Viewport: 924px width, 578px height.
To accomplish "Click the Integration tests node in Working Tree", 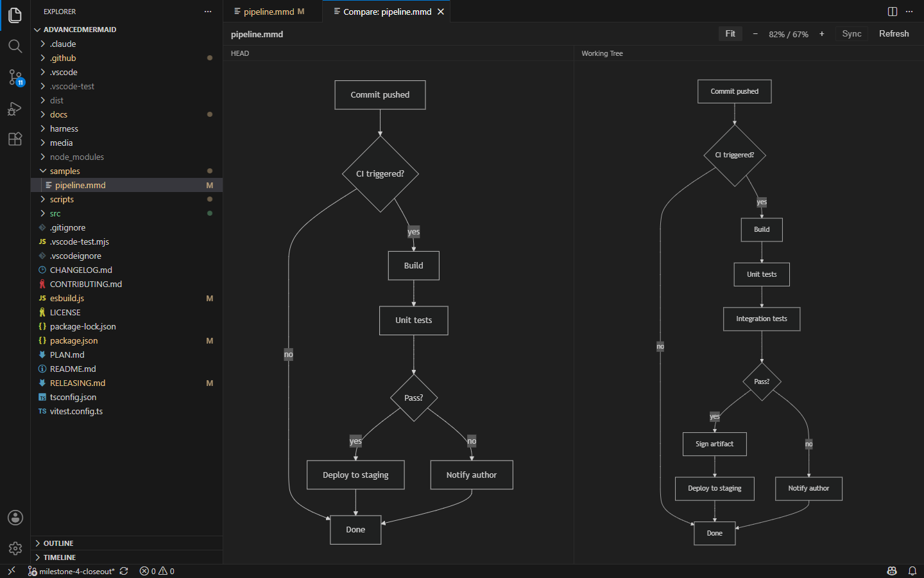I will [x=762, y=319].
